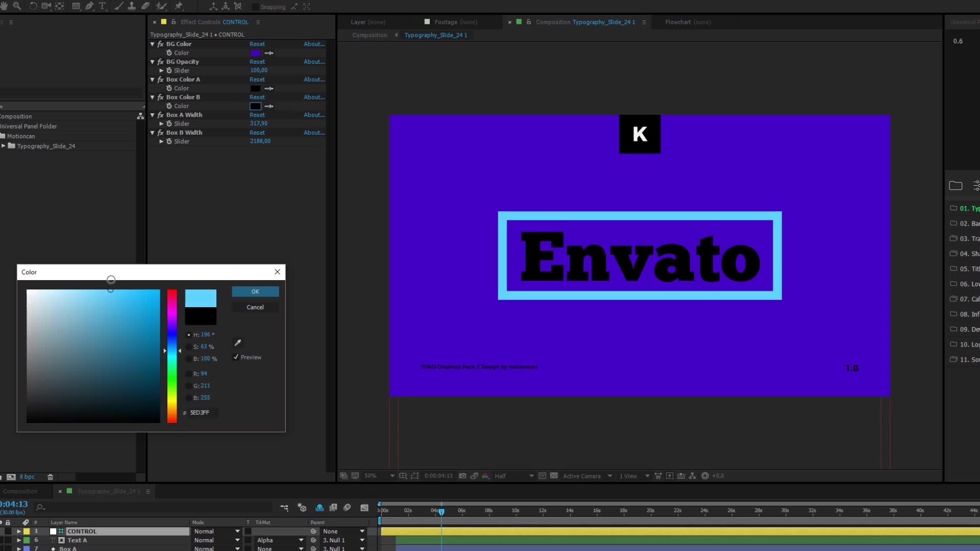Delete selected project item trash icon
The image size is (980, 551).
point(50,477)
